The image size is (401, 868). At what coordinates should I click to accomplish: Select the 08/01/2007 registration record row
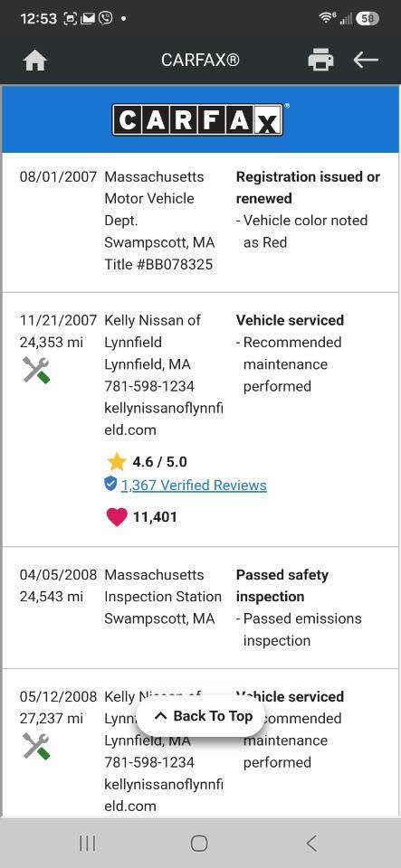coord(201,222)
